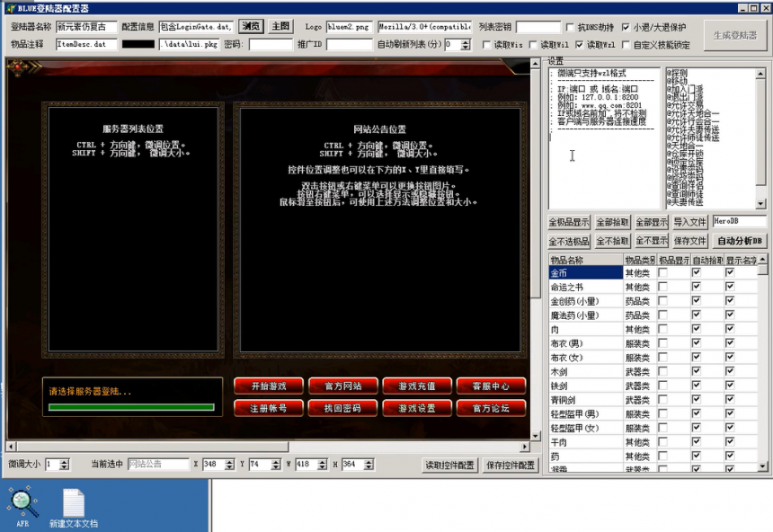Uncheck the 小退/大退保护 option

tap(626, 28)
